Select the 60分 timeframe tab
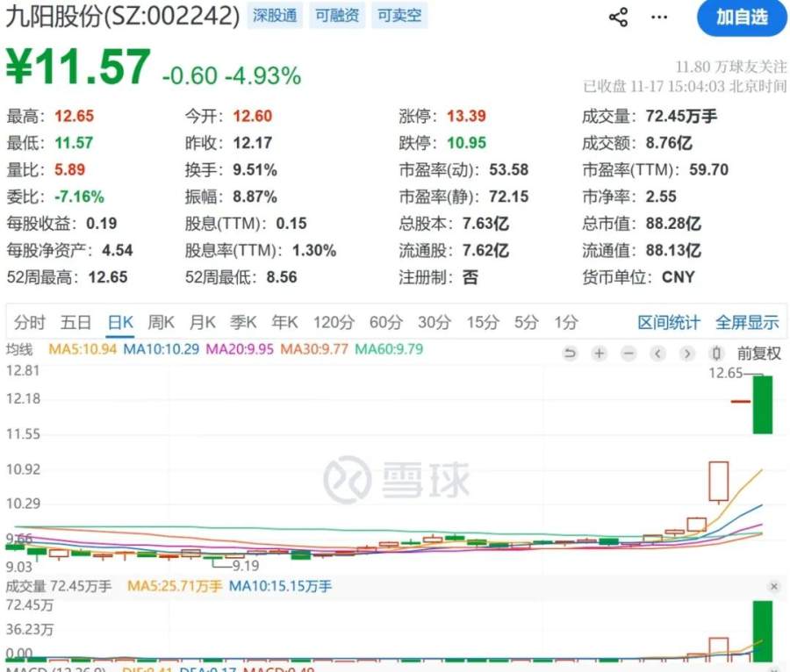Screen dimensions: 790x672 (385, 322)
